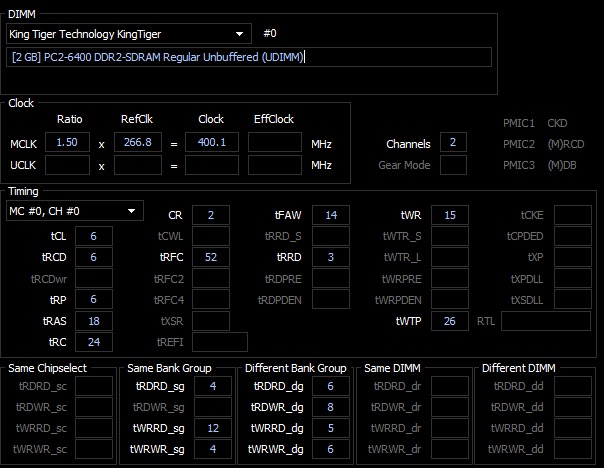
Task: Click the tWTP value 26
Action: tap(450, 321)
